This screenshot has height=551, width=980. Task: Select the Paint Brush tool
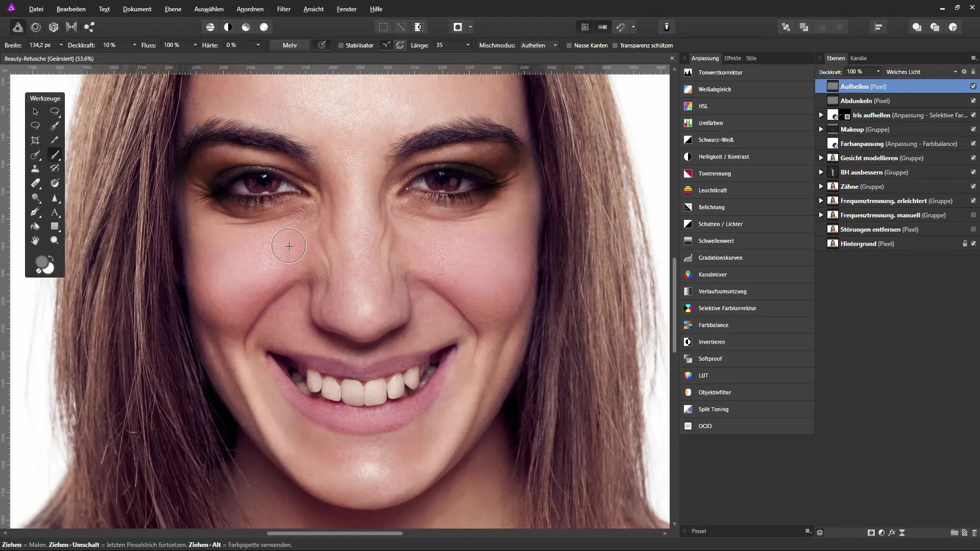click(55, 155)
